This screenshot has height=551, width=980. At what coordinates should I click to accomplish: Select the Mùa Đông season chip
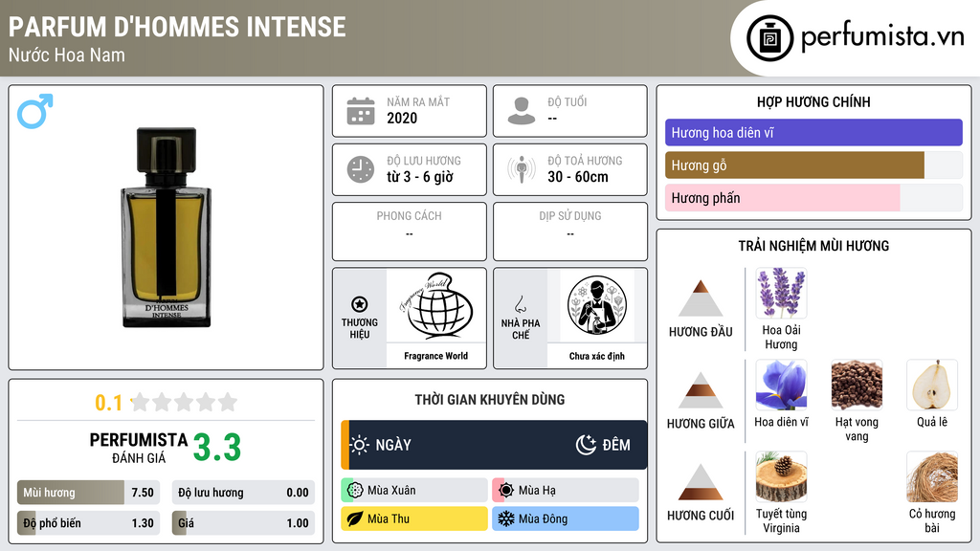(x=566, y=518)
